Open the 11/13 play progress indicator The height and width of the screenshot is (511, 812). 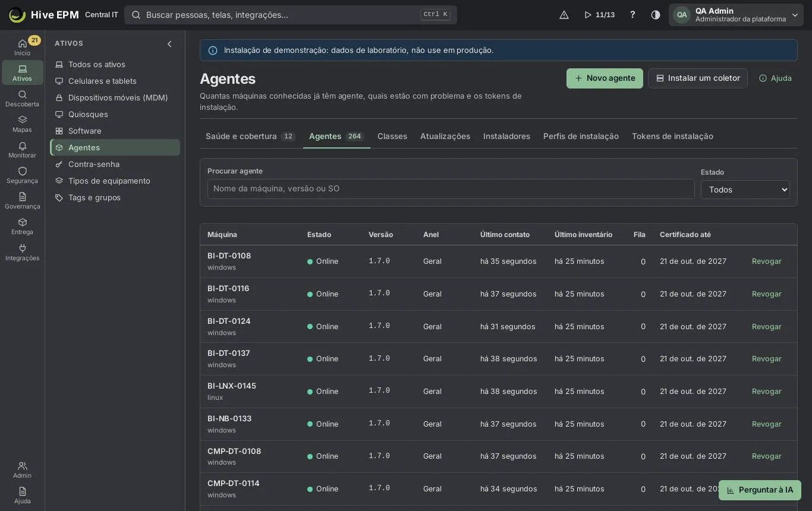click(599, 15)
